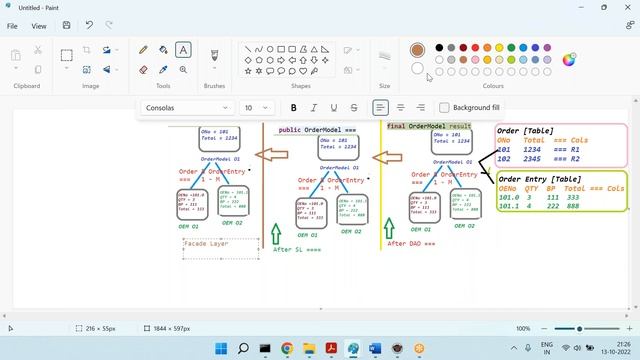Pick the purple colour swatch
This screenshot has width=640, height=360.
[x=547, y=48]
